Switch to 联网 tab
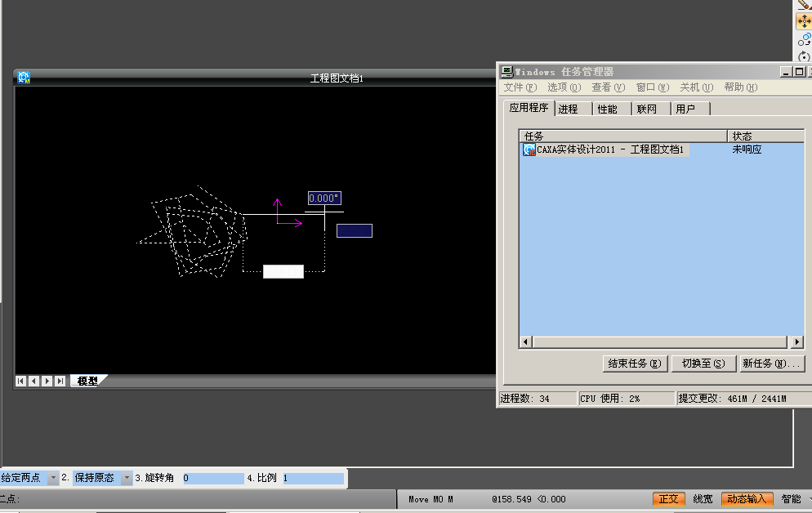The height and width of the screenshot is (513, 812). [651, 109]
